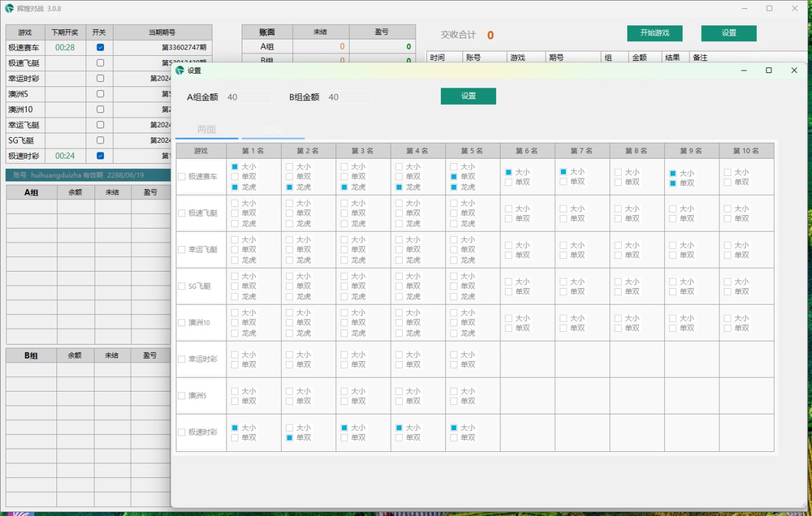Screen dimensions: 812x516
Task: Uncheck 龙虎 for 极速赛车 第3名
Action: pos(344,187)
